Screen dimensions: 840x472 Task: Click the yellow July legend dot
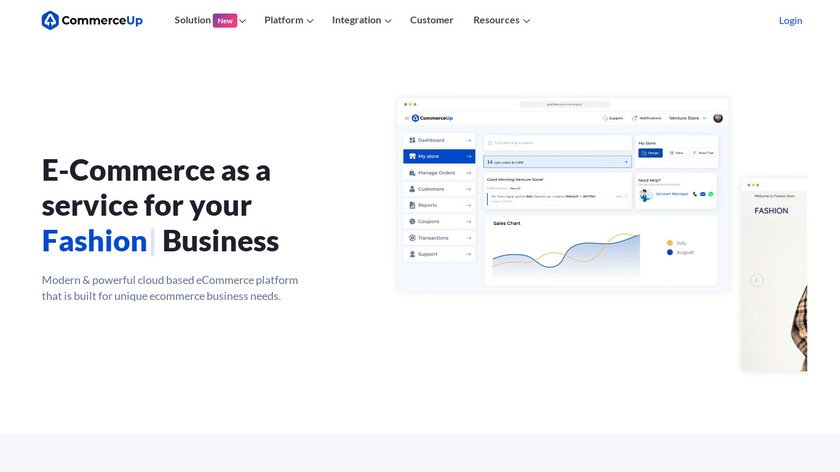pyautogui.click(x=670, y=243)
